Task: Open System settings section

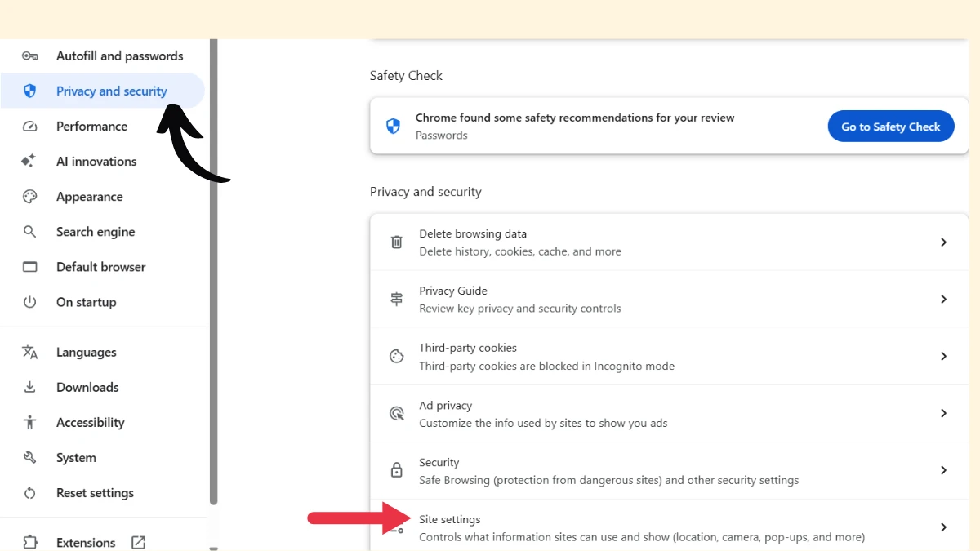Action: tap(102, 457)
